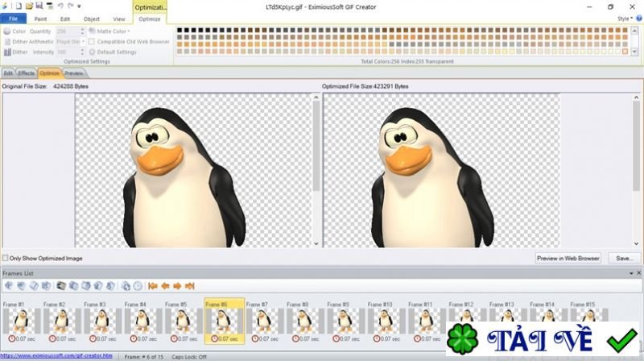Click the Undo arrow icon in title bar
This screenshot has height=361, width=644.
(x=60, y=6)
